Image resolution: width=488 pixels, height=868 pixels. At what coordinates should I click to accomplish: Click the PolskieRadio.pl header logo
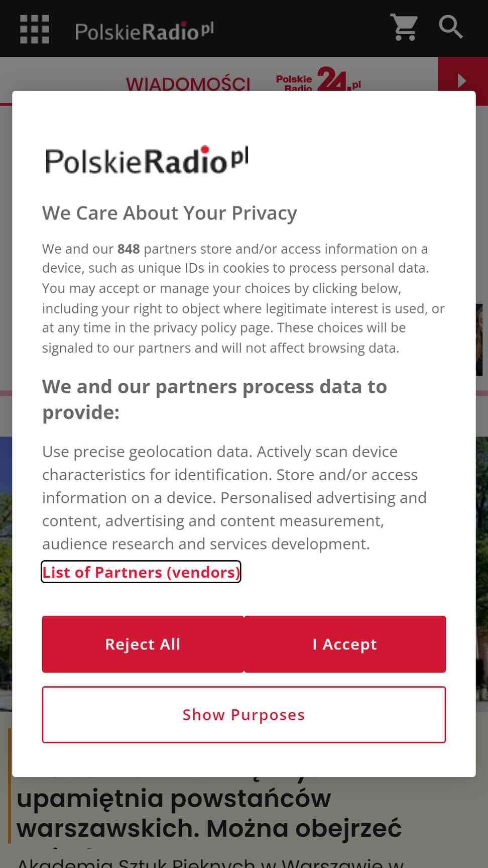145,31
